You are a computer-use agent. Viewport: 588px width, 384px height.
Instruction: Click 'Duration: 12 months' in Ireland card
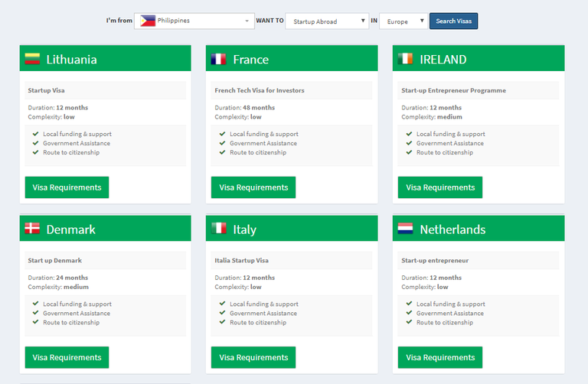click(x=431, y=108)
